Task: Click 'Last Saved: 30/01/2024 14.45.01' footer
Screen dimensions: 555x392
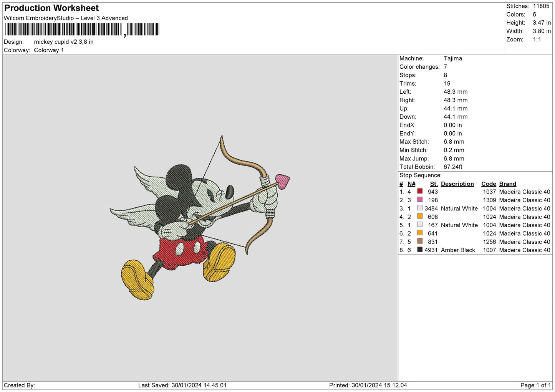Action: (182, 385)
